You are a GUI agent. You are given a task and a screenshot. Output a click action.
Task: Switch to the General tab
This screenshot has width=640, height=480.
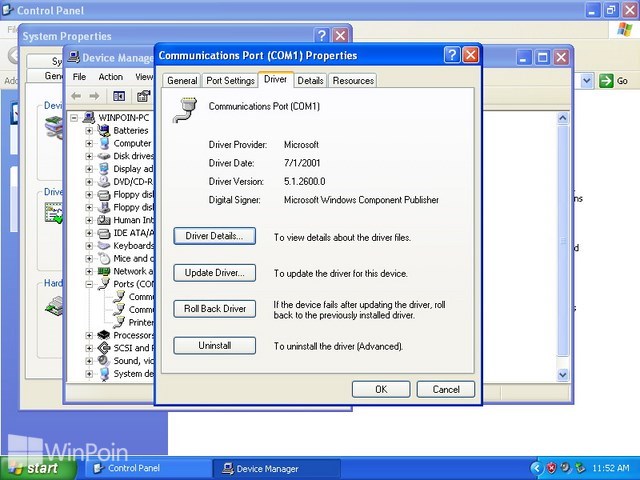(182, 80)
